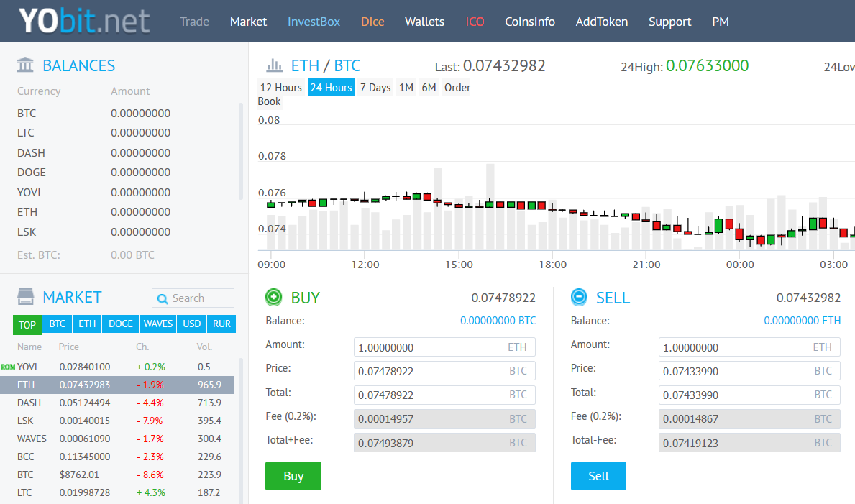Click the blue minus SELL icon

(x=579, y=297)
